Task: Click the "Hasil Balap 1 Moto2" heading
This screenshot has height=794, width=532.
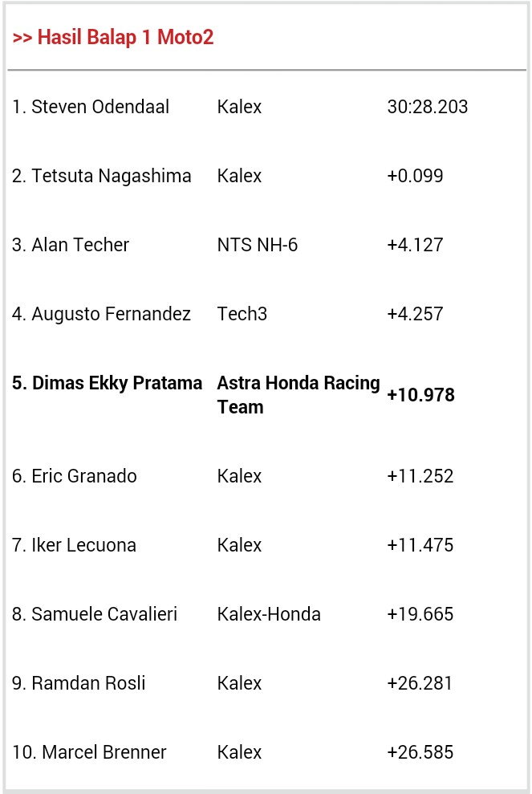Action: point(113,38)
